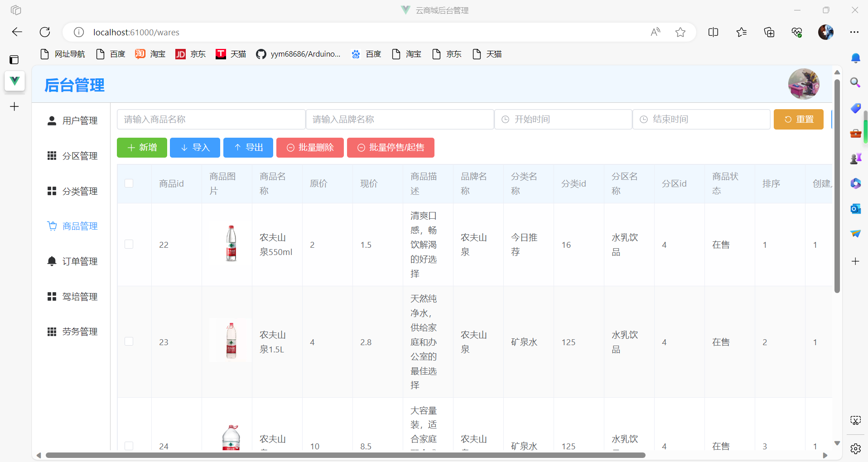Click the 批量删除 button
This screenshot has height=462, width=868.
point(310,148)
